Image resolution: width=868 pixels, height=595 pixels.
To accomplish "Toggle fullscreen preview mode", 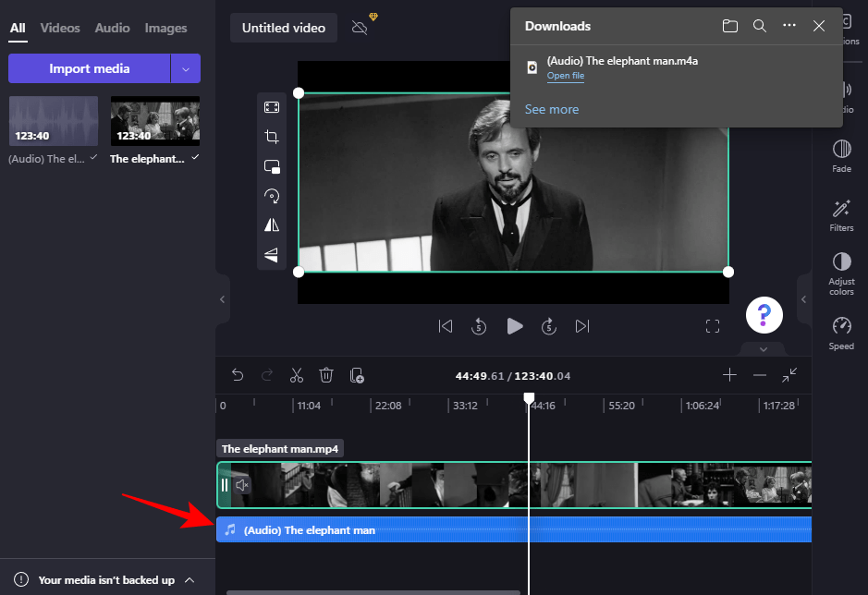I will coord(712,326).
